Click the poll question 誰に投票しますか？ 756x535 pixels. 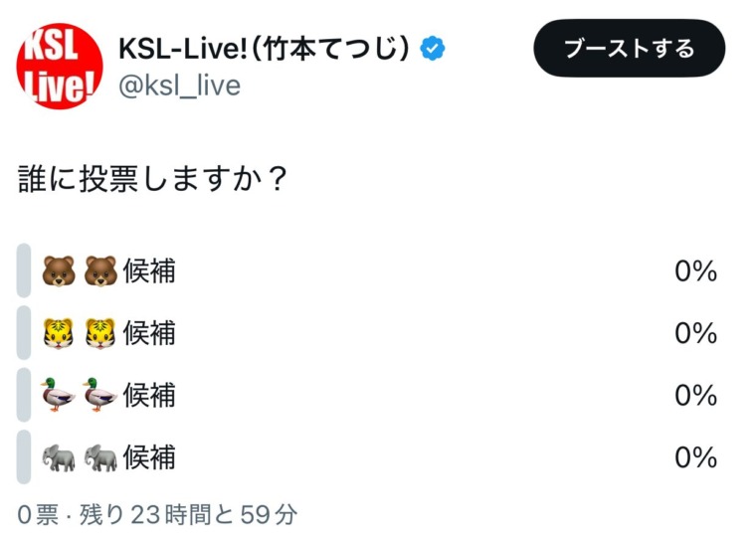(x=154, y=181)
